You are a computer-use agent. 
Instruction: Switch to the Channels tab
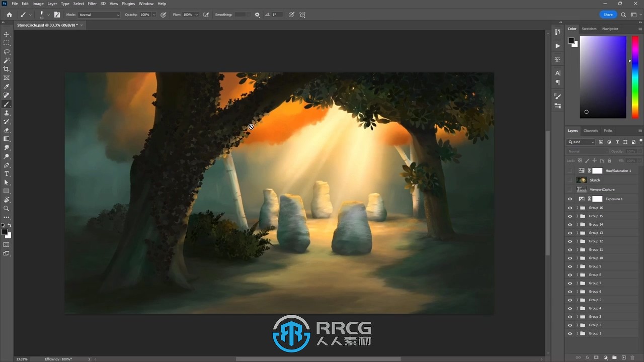pos(591,131)
